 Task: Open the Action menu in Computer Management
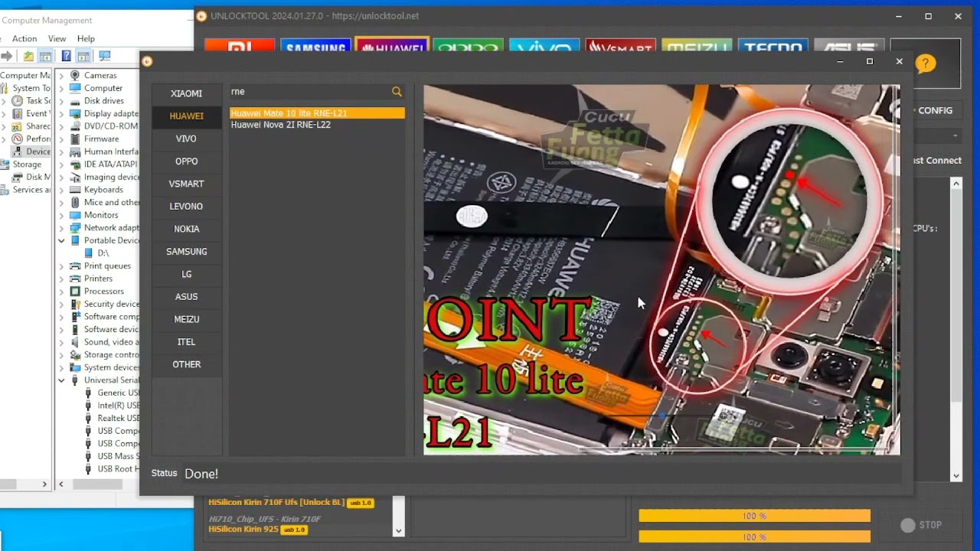(x=24, y=38)
